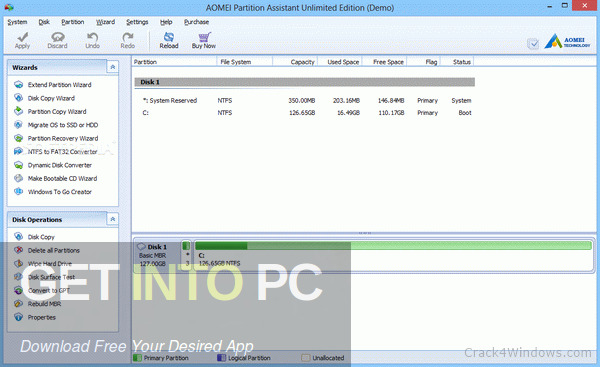Sort by Flag column header
Viewport: 600px width, 367px height.
pos(424,62)
